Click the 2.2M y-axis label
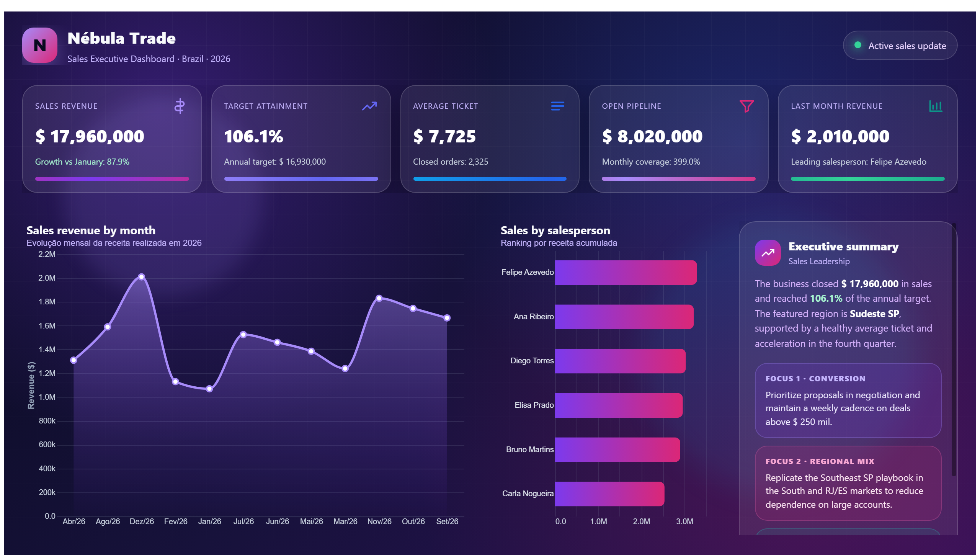The width and height of the screenshot is (980, 559). pos(47,254)
